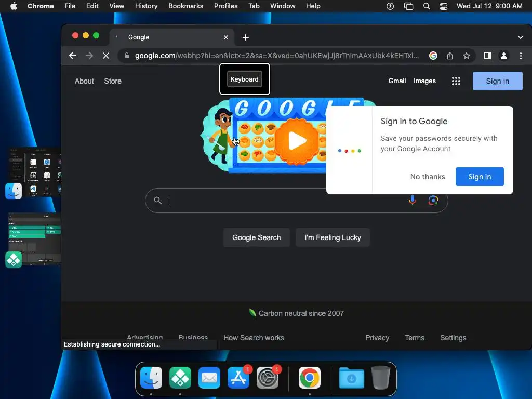Share this page via share icon
The width and height of the screenshot is (532, 399).
tap(450, 56)
